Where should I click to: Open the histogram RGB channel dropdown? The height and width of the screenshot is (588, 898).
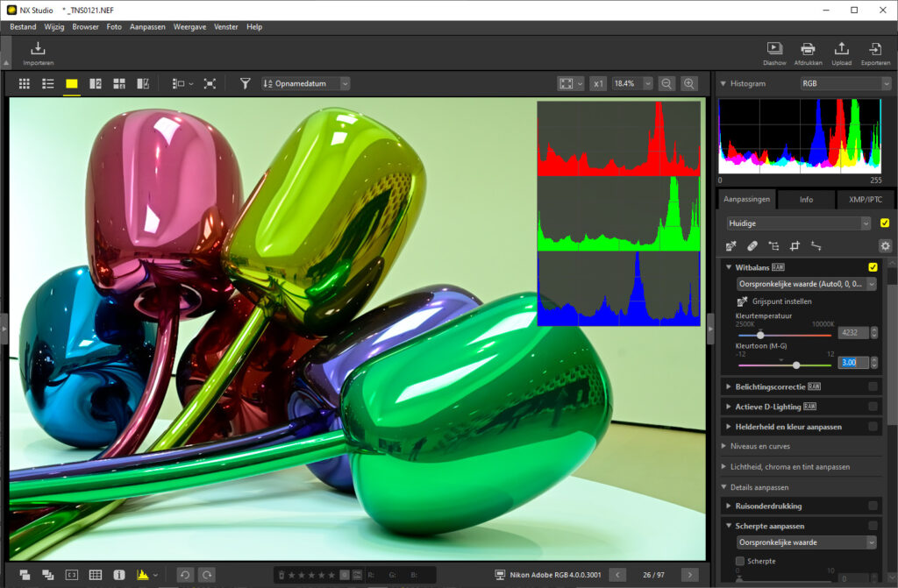tap(845, 83)
